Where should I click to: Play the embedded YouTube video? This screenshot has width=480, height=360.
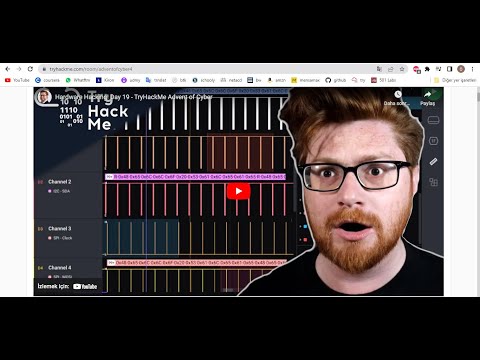pyautogui.click(x=238, y=191)
